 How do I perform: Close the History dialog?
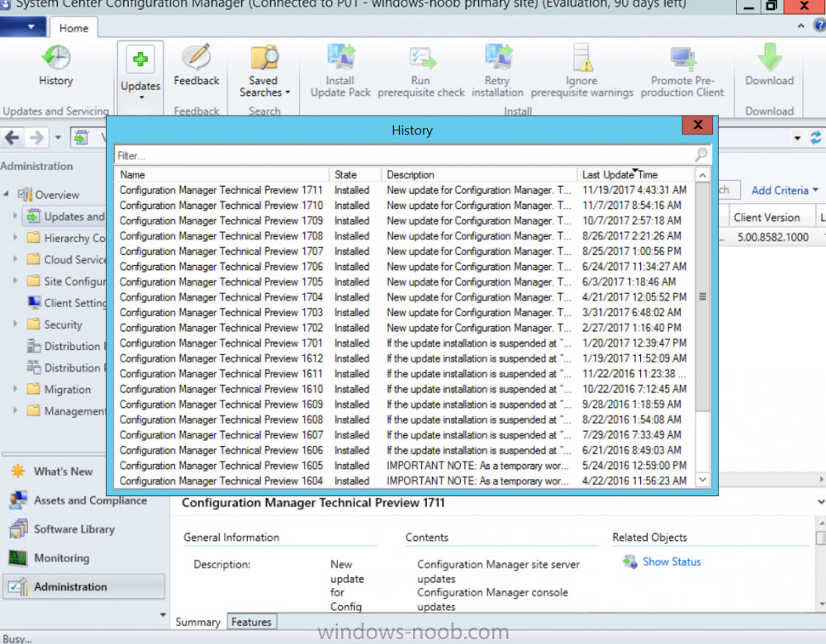pyautogui.click(x=697, y=125)
